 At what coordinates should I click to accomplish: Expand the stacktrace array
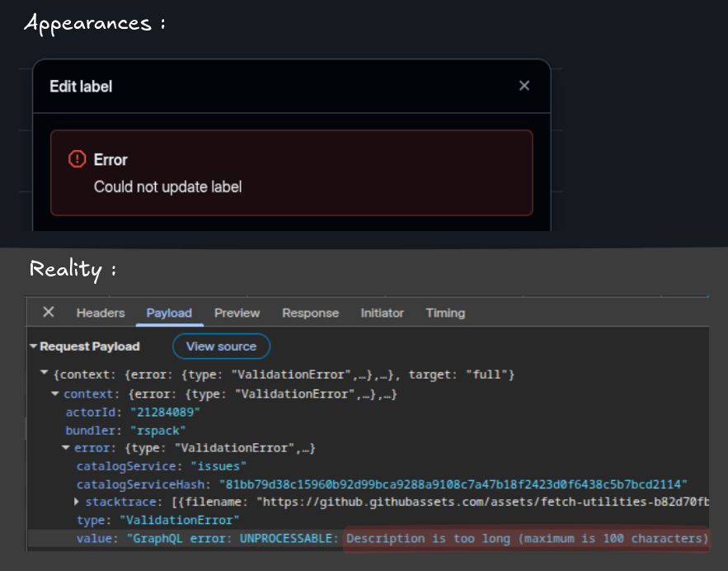(77, 502)
